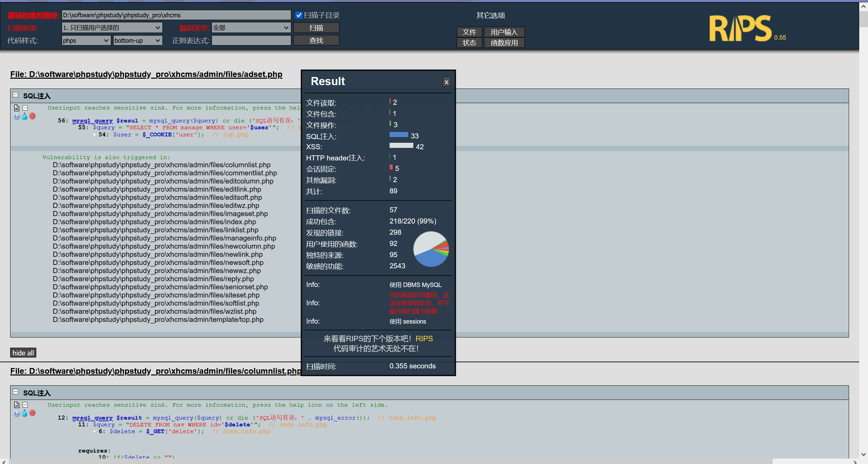Click the source path input field
This screenshot has height=464, width=868.
(176, 15)
